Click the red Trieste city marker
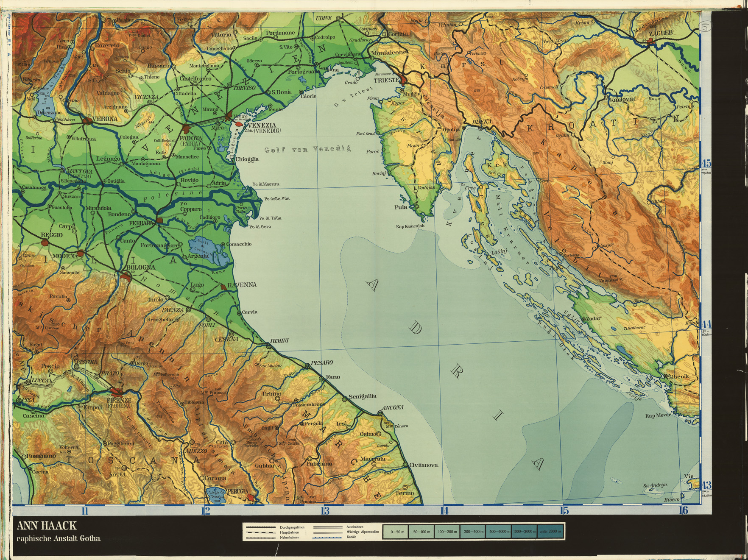748x560 pixels. (x=403, y=80)
